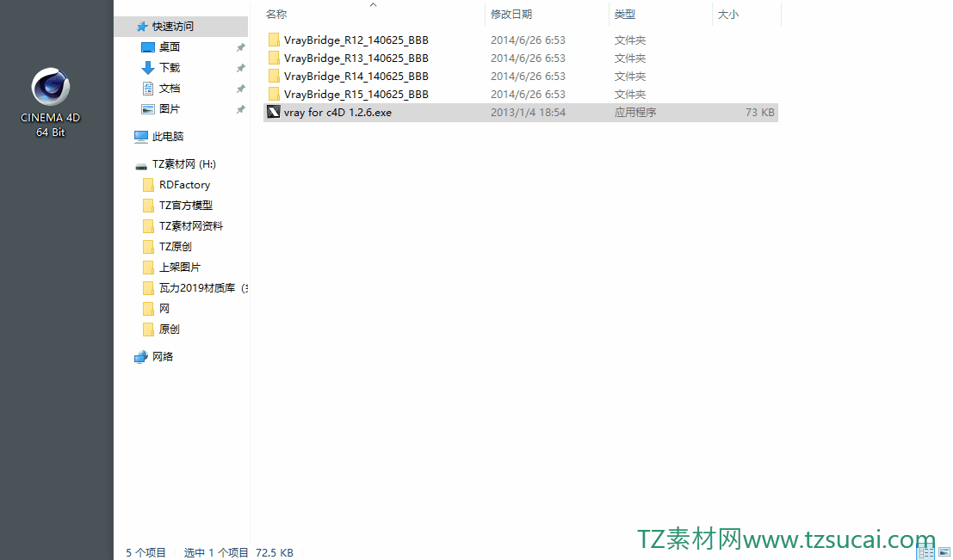
Task: Click the VrayBridge_R13_140625_BBB folder icon
Action: pyautogui.click(x=274, y=58)
